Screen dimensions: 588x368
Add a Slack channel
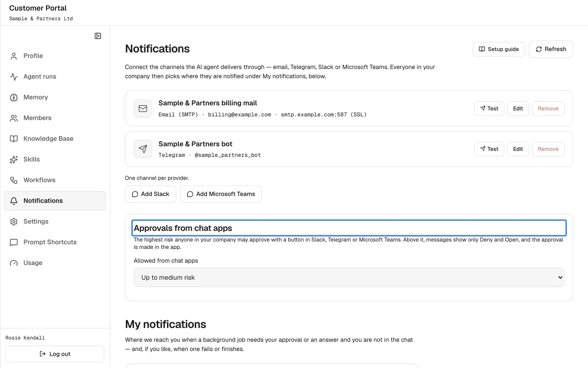[151, 194]
